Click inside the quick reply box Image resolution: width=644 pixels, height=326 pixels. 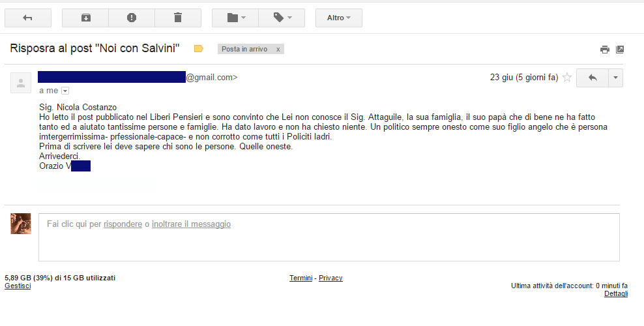point(329,237)
